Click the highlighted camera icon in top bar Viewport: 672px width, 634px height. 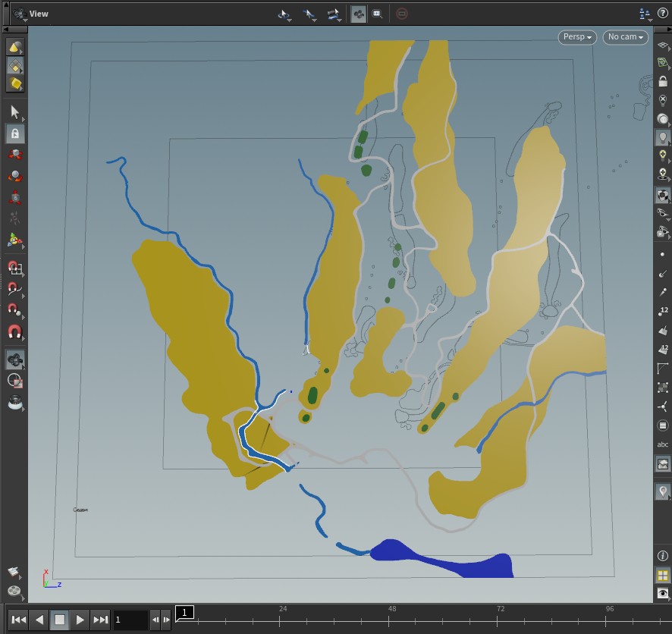point(358,14)
